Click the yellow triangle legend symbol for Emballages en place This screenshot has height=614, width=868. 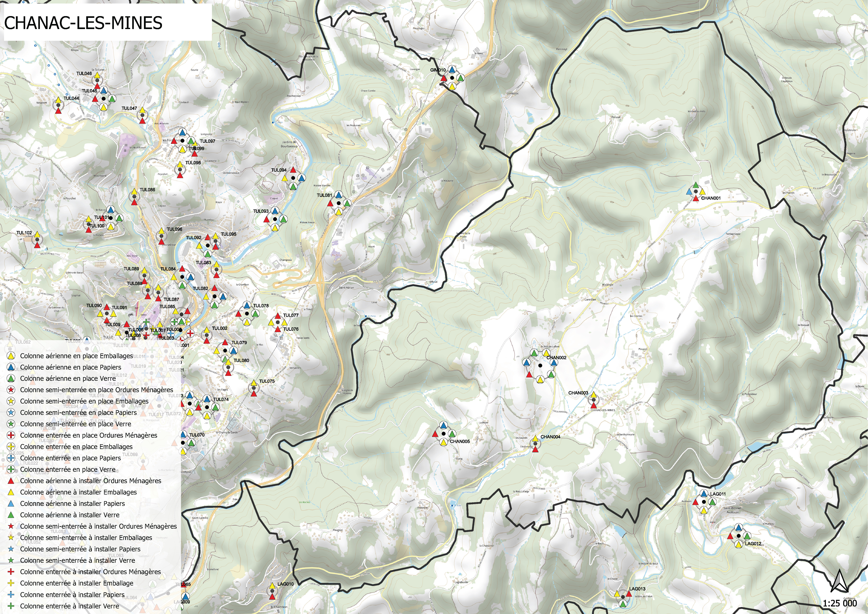[11, 356]
